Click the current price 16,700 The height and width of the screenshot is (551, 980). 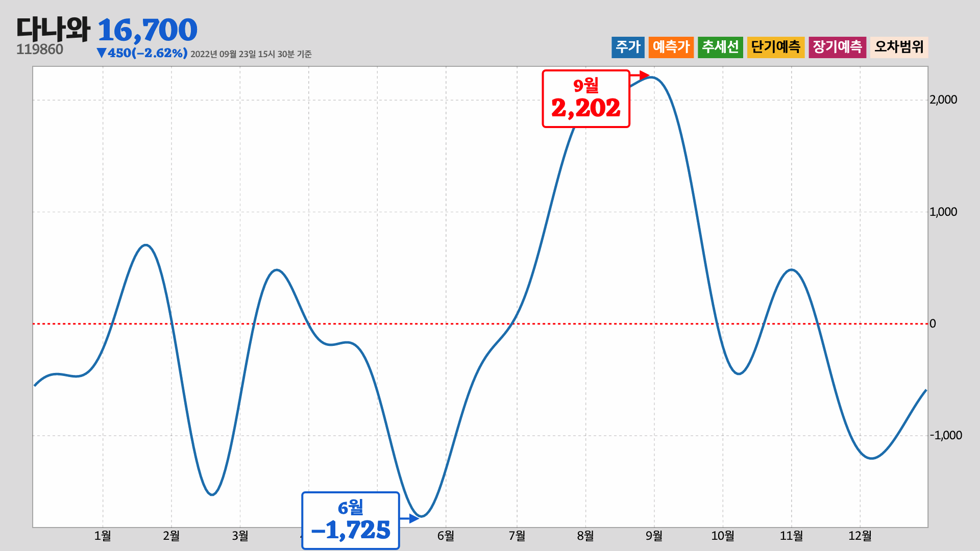[x=147, y=30]
